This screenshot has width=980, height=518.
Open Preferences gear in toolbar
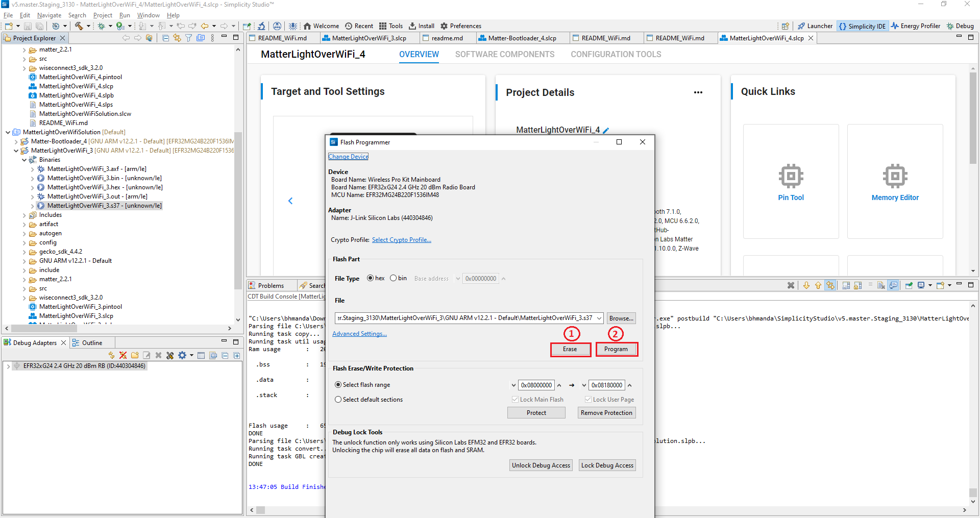point(461,26)
